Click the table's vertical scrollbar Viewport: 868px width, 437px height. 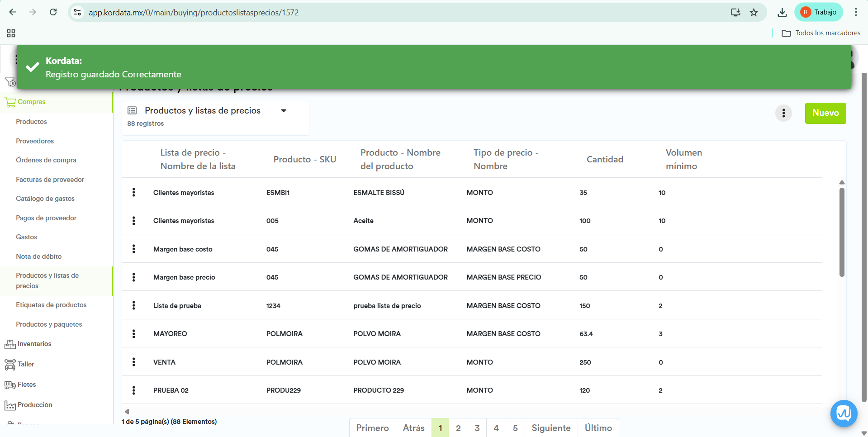pos(842,232)
